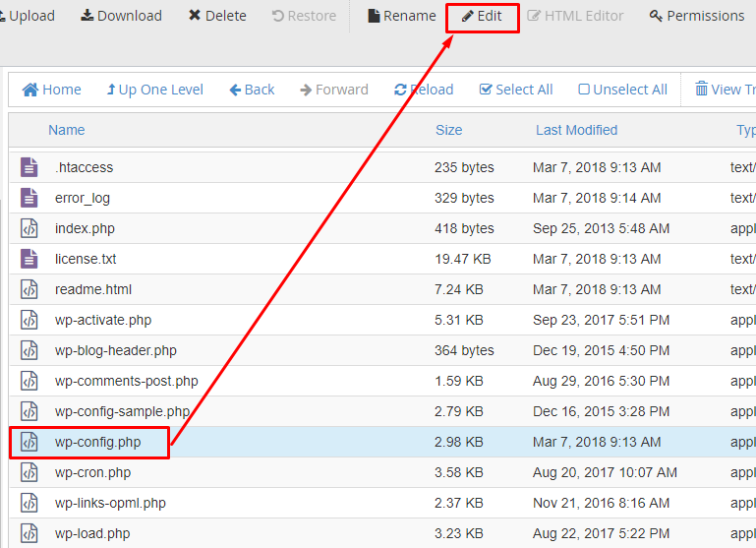Select the wp-comments-post.php file name
Viewport: 756px width, 548px height.
tap(126, 382)
